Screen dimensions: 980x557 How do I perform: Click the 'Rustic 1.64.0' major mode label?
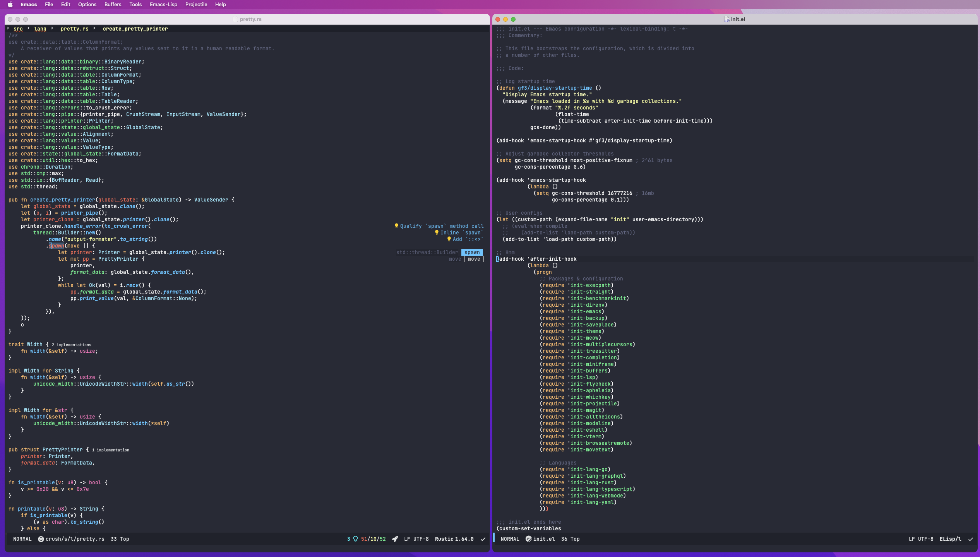tap(454, 539)
